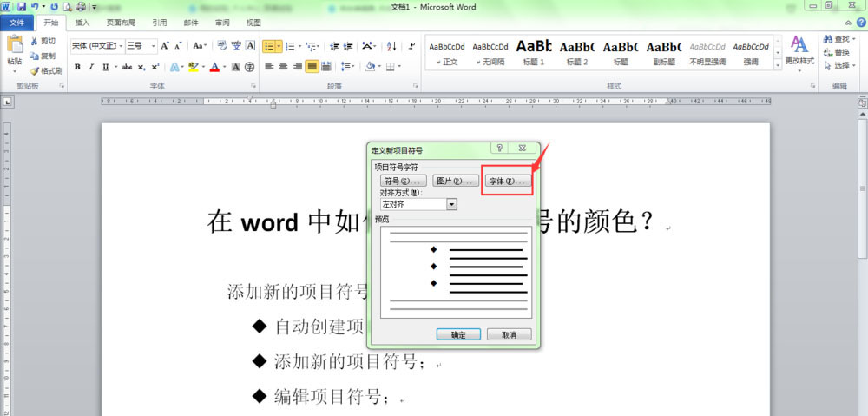Toggle the bullets list button
Screen dimensions: 868x416
click(269, 46)
